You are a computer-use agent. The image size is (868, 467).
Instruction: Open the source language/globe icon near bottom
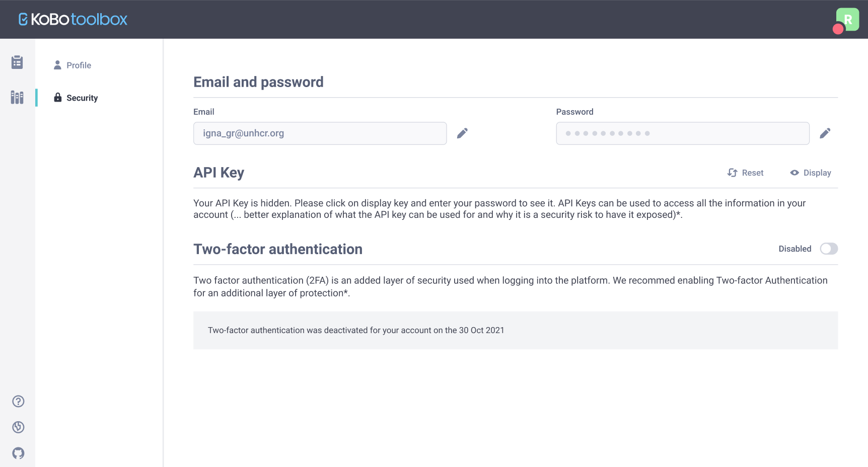pos(18,427)
